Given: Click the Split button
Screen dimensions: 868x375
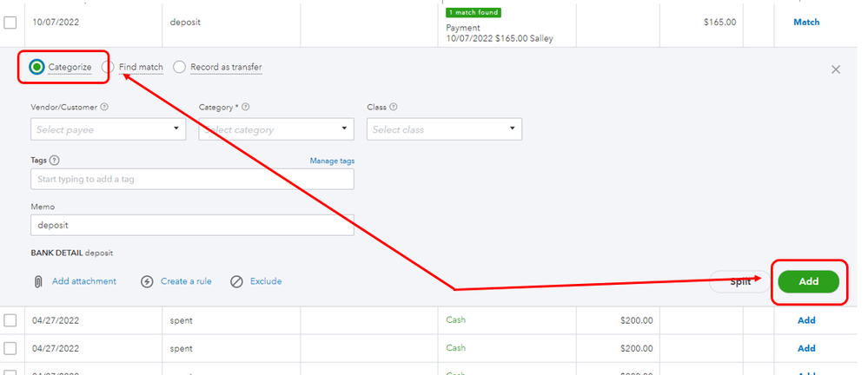Looking at the screenshot, I should pyautogui.click(x=739, y=281).
